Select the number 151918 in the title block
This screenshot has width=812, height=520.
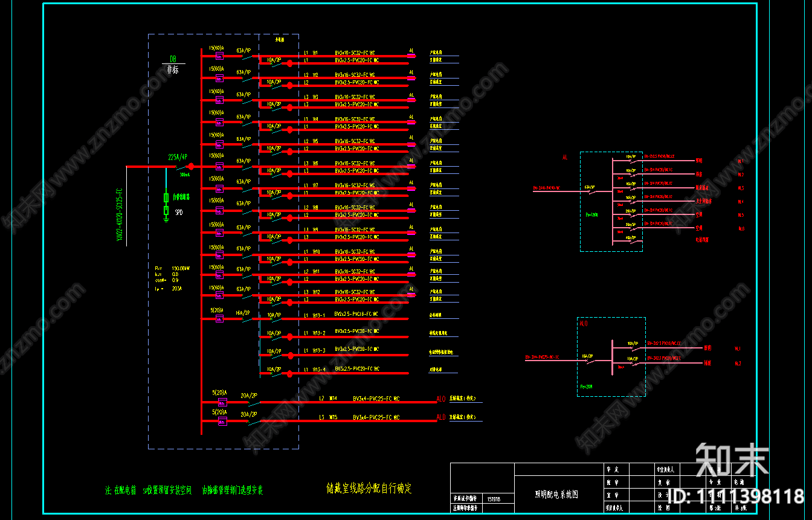coord(493,499)
